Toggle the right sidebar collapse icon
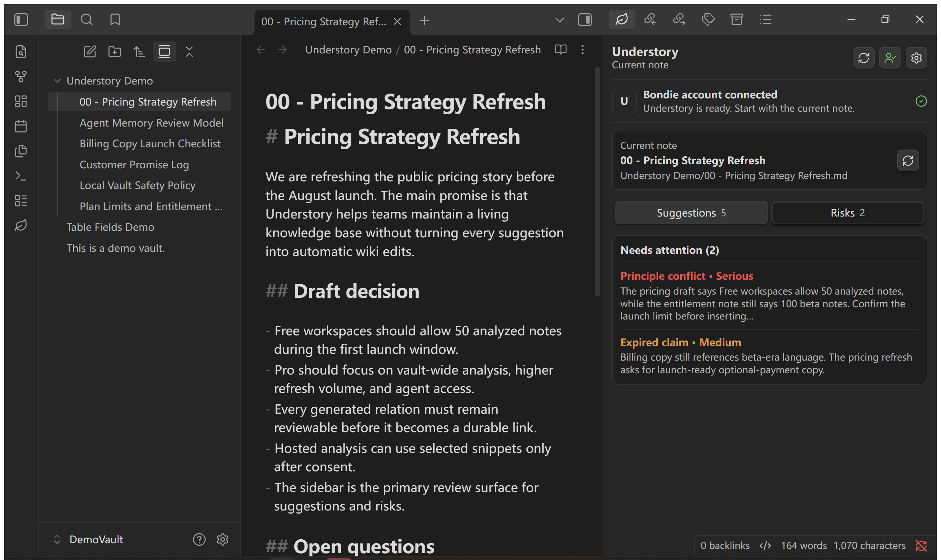The image size is (941, 560). (585, 20)
